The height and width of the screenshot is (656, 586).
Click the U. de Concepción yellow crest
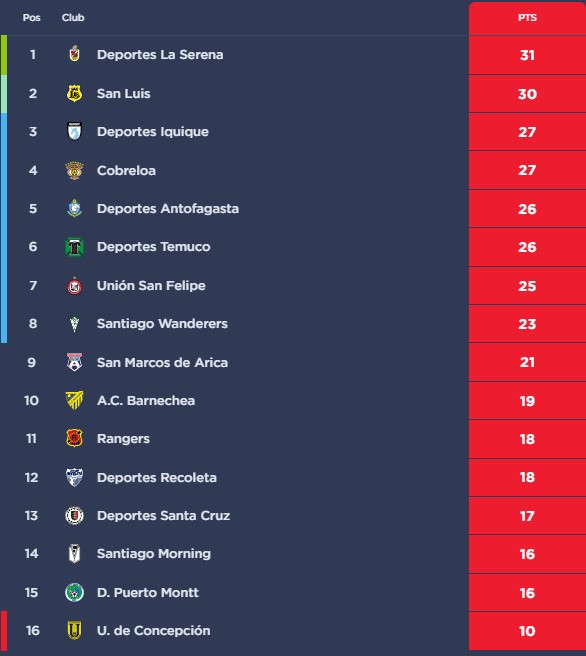pyautogui.click(x=74, y=630)
